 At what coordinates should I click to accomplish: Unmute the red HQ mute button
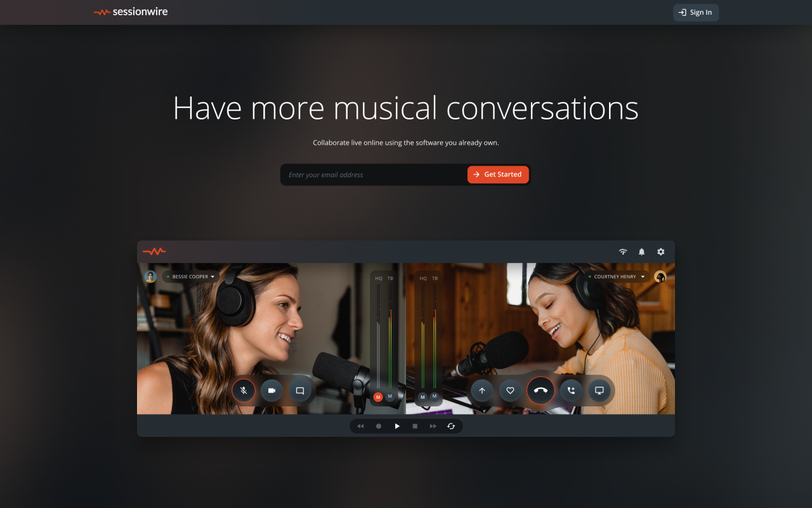[378, 397]
